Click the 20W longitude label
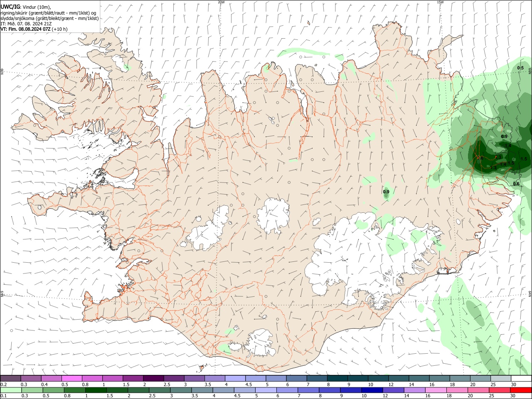The width and height of the screenshot is (532, 399). click(x=221, y=2)
